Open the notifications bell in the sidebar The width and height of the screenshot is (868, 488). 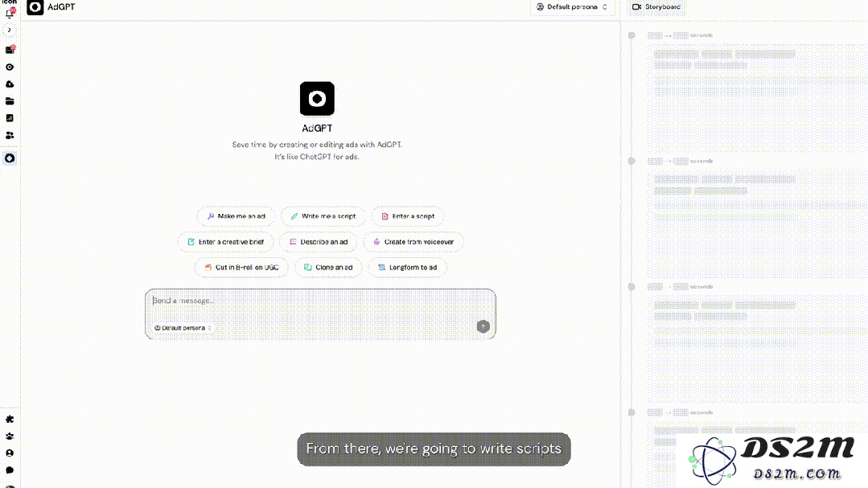(10, 13)
